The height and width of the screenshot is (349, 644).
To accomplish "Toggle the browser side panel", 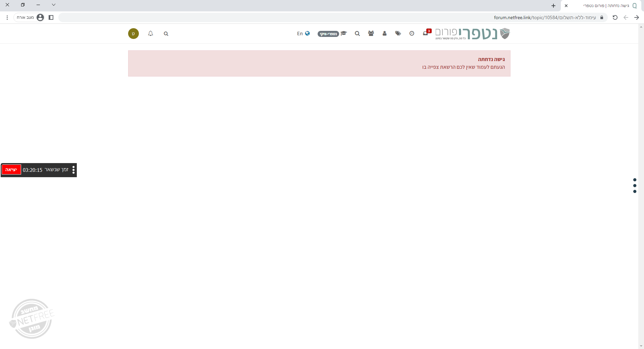I will (x=51, y=17).
